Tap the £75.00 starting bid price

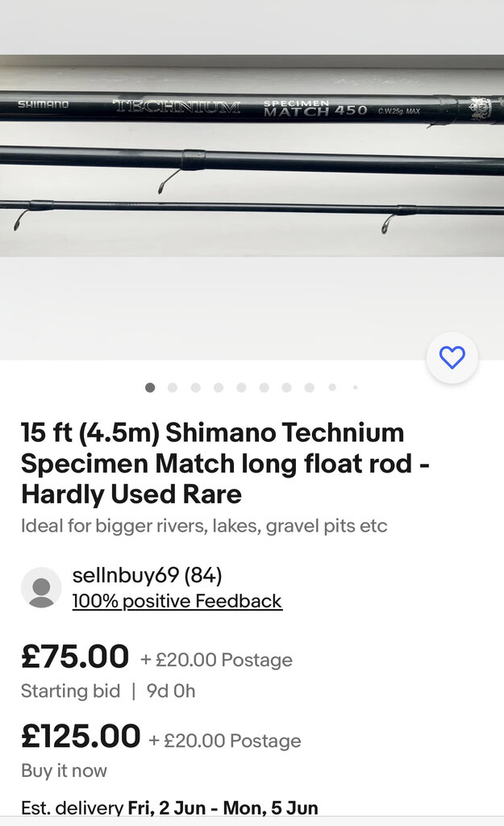(x=75, y=657)
